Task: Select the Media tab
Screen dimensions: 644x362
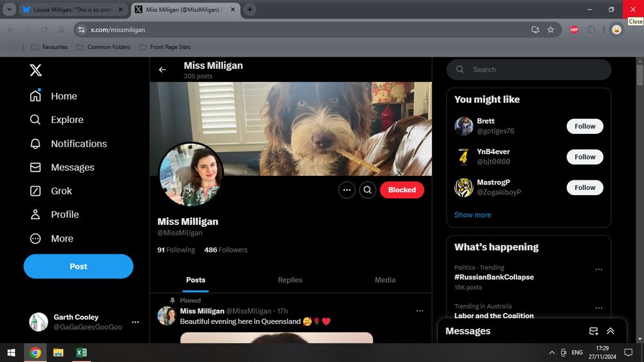Action: click(385, 280)
